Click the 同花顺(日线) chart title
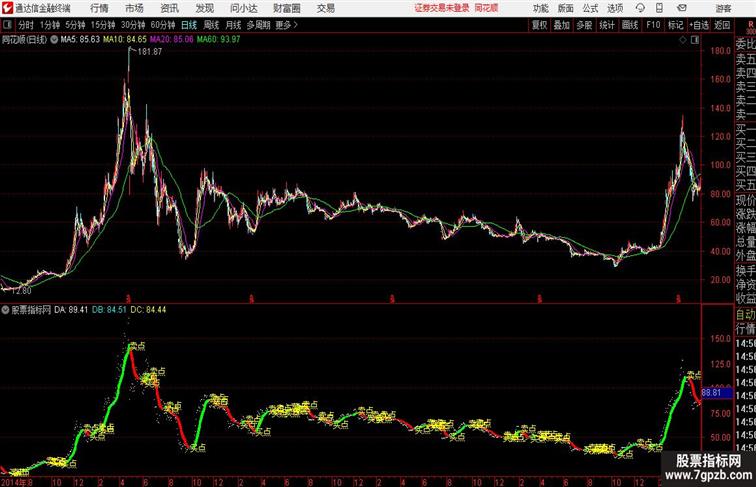The image size is (756, 487). [24, 40]
